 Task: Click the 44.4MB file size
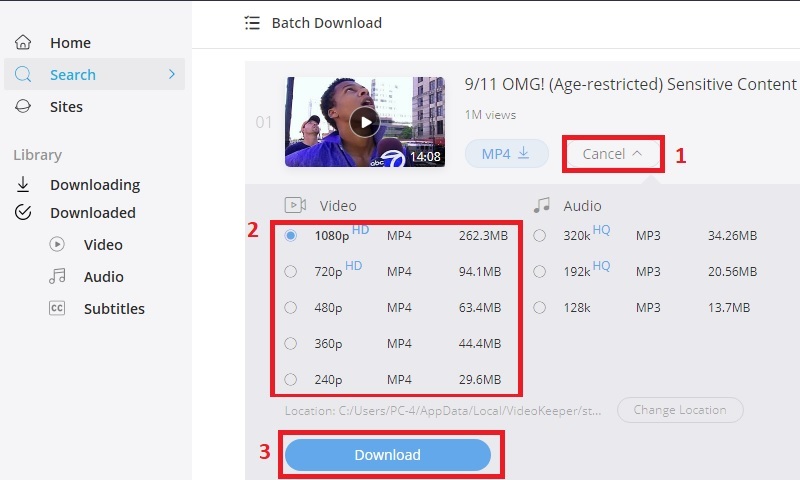coord(480,343)
